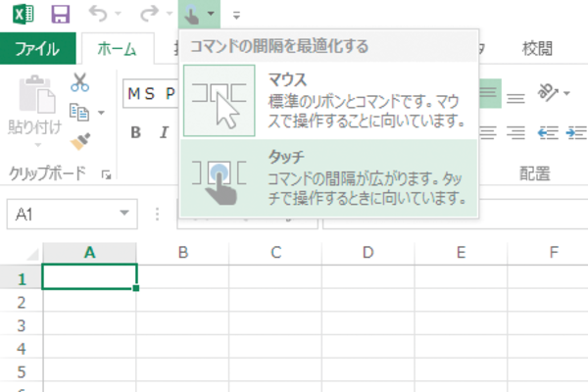Switch to the ホーム tab
The width and height of the screenshot is (588, 392).
point(117,49)
